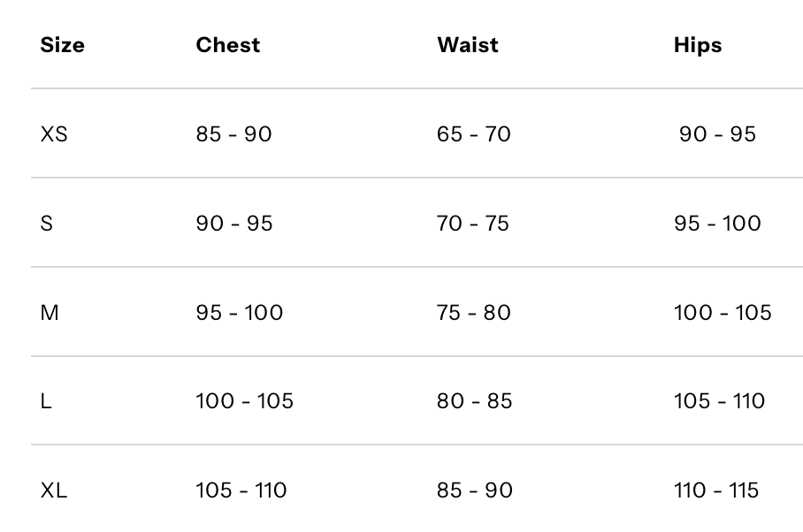The width and height of the screenshot is (803, 532).
Task: Click the Hips column header
Action: pos(697,45)
